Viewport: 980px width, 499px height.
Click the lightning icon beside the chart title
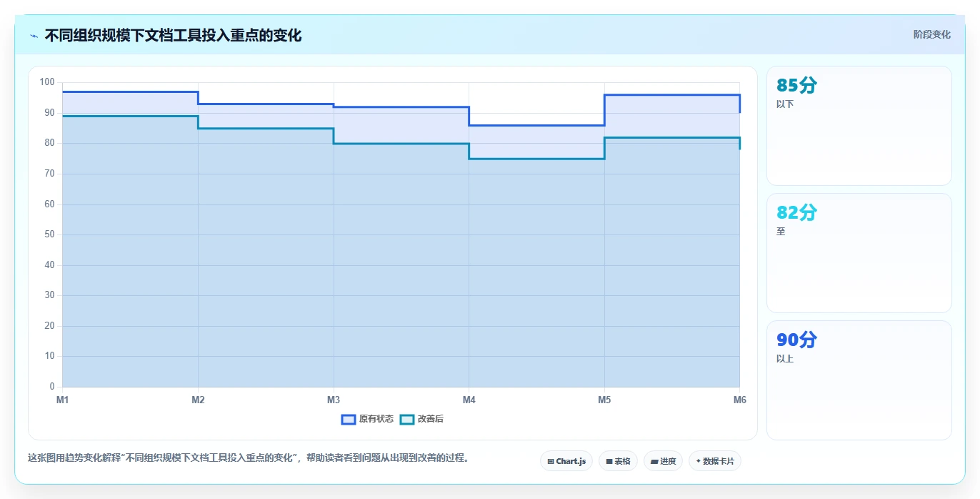click(x=34, y=36)
